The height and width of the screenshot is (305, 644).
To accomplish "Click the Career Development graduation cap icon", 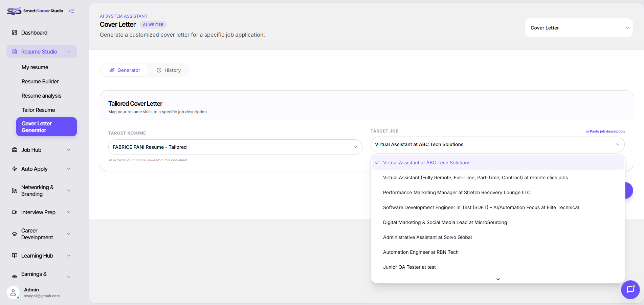I will tap(15, 234).
